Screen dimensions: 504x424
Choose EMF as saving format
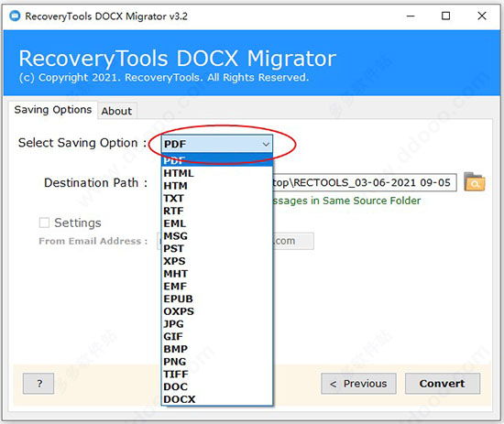coord(217,286)
